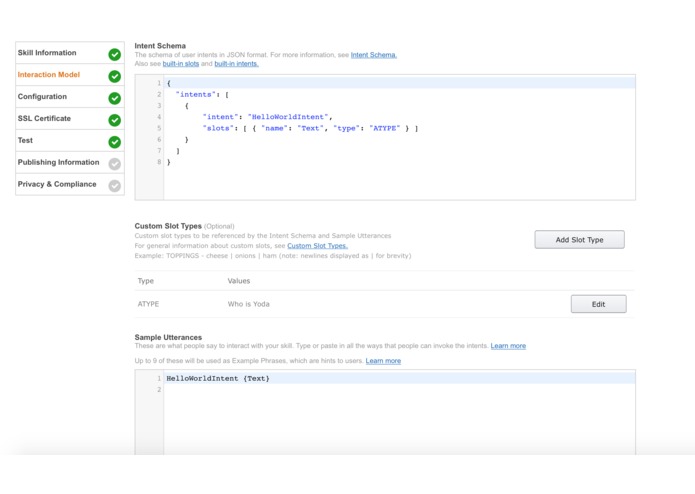Click gray checkmark beside Publishing Information
Viewport: 695px width, 494px height.
pyautogui.click(x=115, y=164)
